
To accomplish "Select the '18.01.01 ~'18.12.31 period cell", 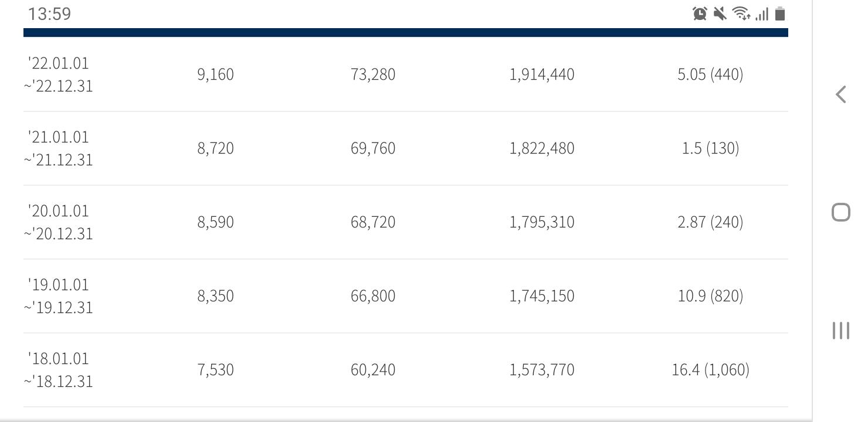I will click(x=59, y=370).
